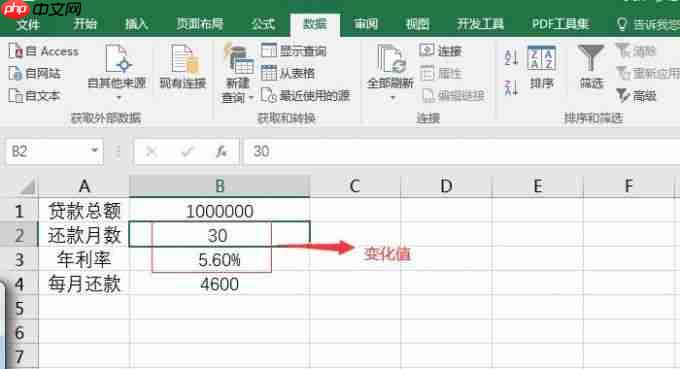This screenshot has height=369, width=680.
Task: Open the 排序 sort dialog
Action: (542, 67)
